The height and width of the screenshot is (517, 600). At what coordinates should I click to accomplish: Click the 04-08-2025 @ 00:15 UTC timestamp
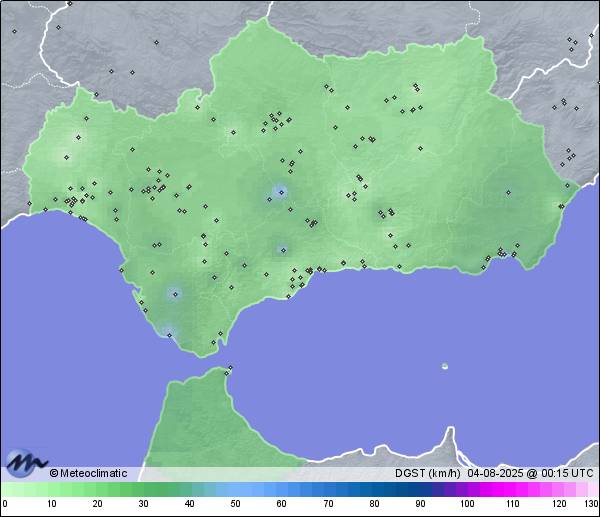click(x=530, y=473)
